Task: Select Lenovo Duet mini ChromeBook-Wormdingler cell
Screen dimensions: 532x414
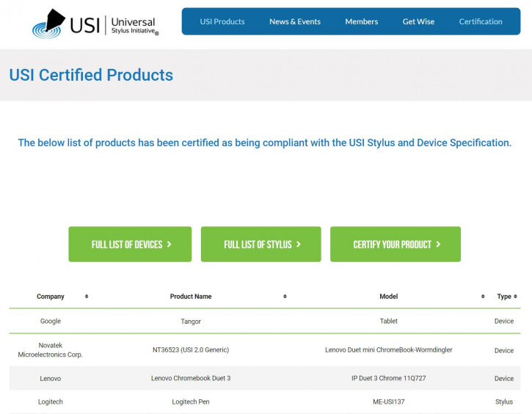Action: pos(388,350)
